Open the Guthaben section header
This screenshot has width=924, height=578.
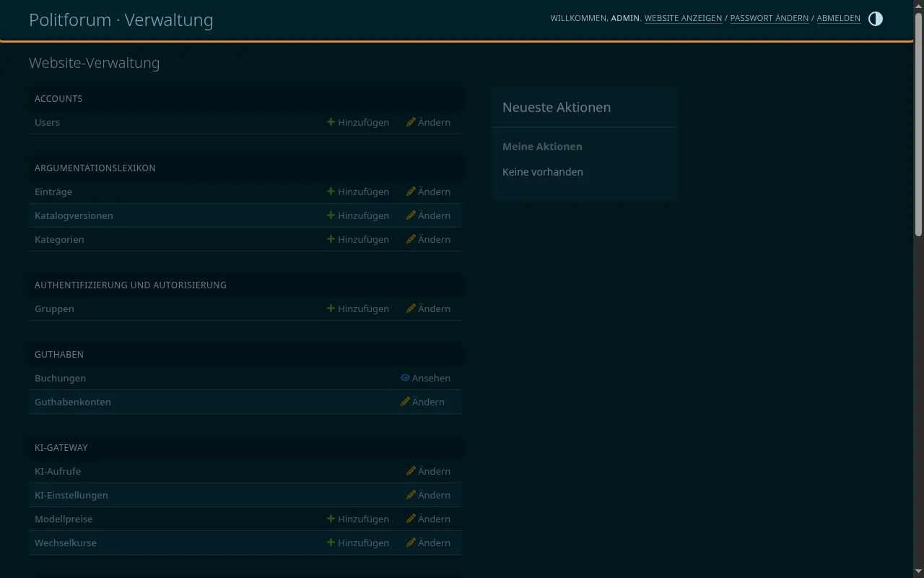pyautogui.click(x=59, y=354)
